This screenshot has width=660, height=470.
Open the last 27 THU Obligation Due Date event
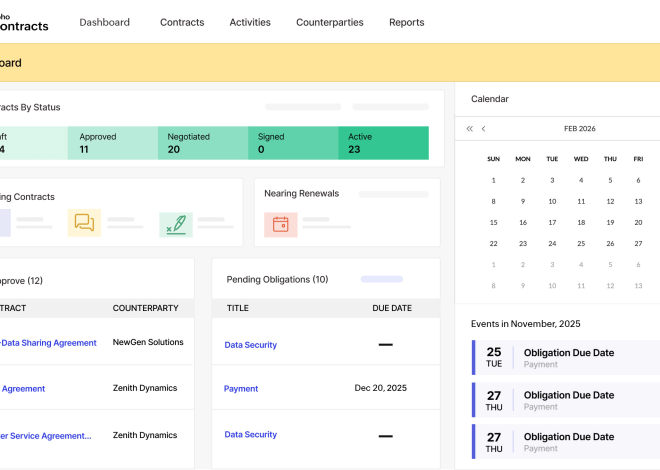pos(566,441)
